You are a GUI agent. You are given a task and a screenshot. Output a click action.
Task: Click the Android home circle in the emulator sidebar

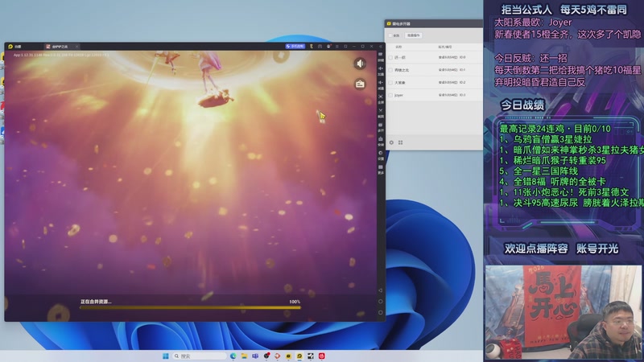click(x=380, y=301)
